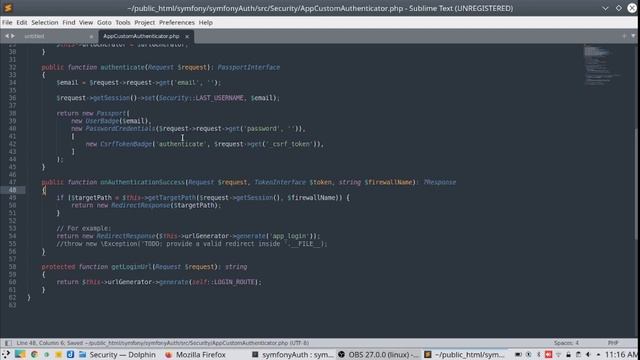Open the Selection menu
This screenshot has height=360, width=640.
pyautogui.click(x=45, y=22)
